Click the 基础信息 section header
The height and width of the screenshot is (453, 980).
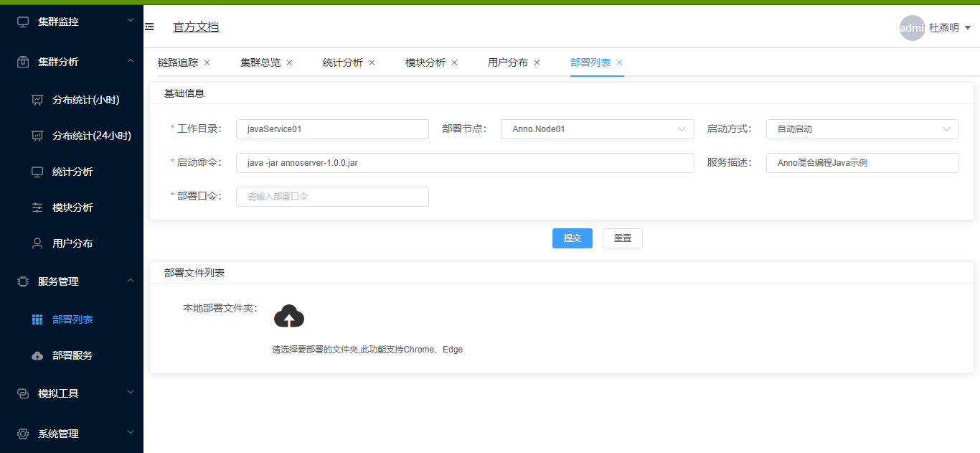pos(184,93)
